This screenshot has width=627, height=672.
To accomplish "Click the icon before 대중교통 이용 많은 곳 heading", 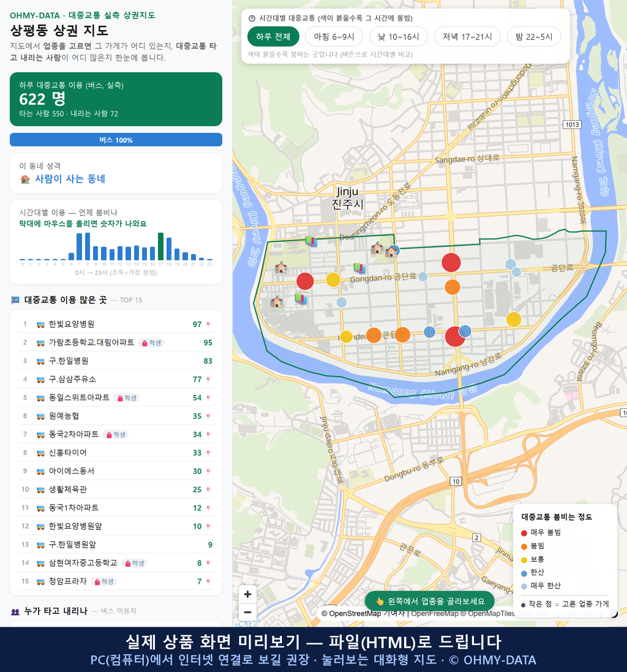I will 15,300.
